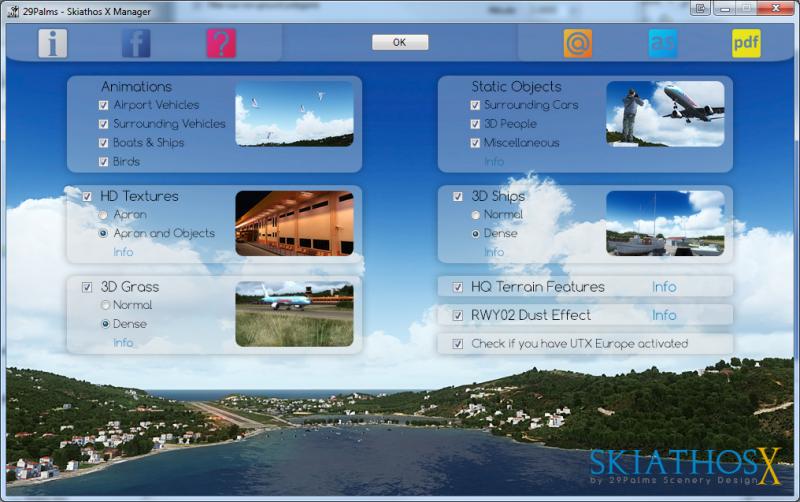Screen dimensions: 800x502
Task: Click the pink question mark help icon
Action: pos(221,43)
